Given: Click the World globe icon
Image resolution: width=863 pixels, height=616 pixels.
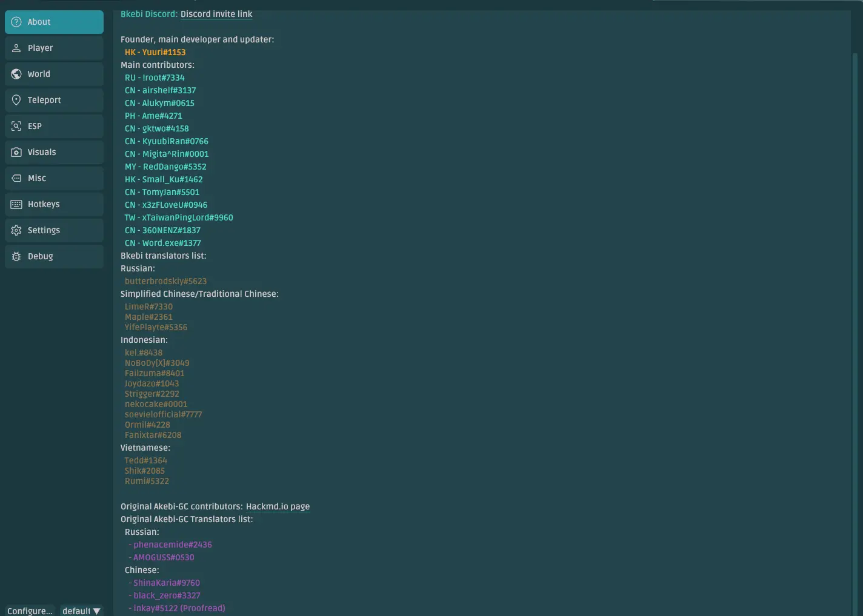Looking at the screenshot, I should pos(16,74).
